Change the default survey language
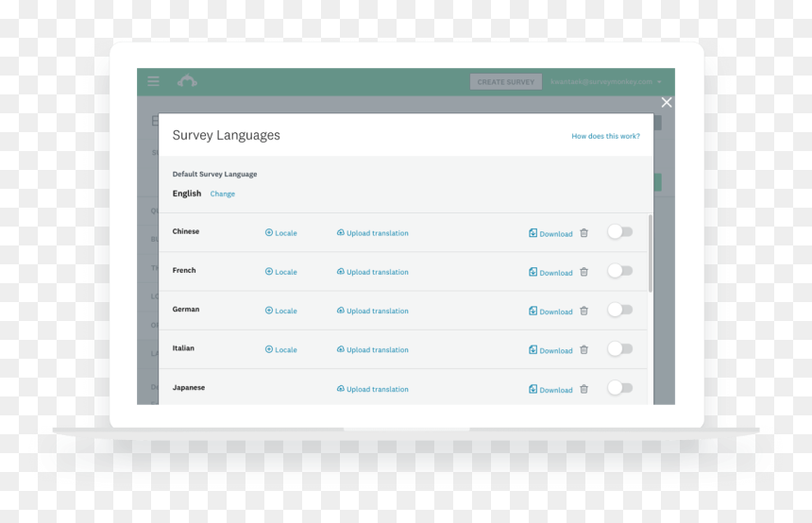 [x=222, y=194]
